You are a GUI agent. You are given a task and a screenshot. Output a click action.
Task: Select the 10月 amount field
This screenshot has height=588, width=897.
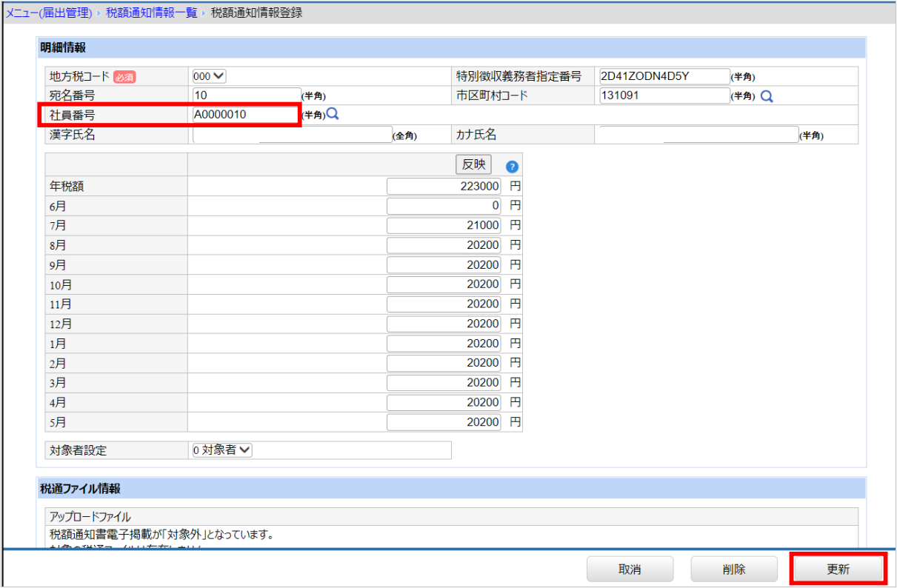pos(444,284)
